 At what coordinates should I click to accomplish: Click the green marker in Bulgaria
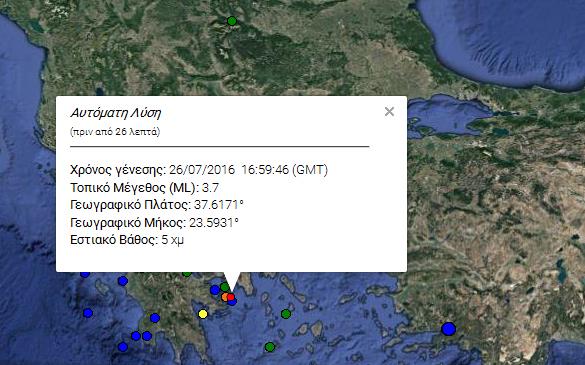pos(232,21)
